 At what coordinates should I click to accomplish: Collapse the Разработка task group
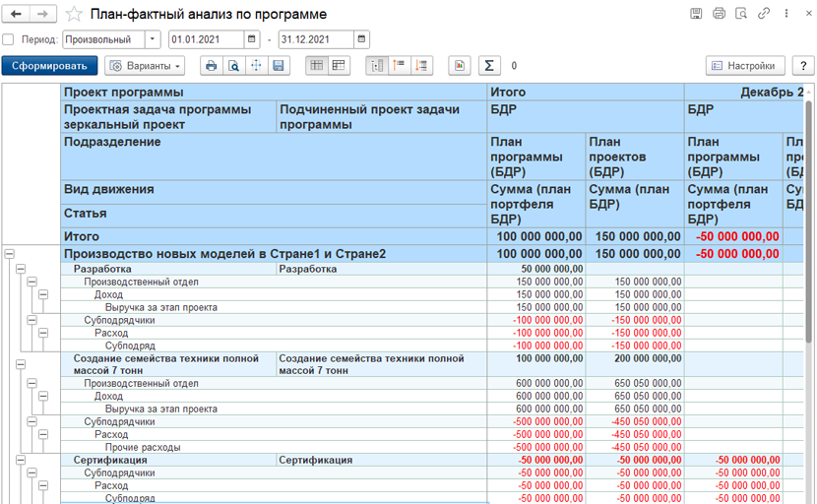tap(21, 269)
